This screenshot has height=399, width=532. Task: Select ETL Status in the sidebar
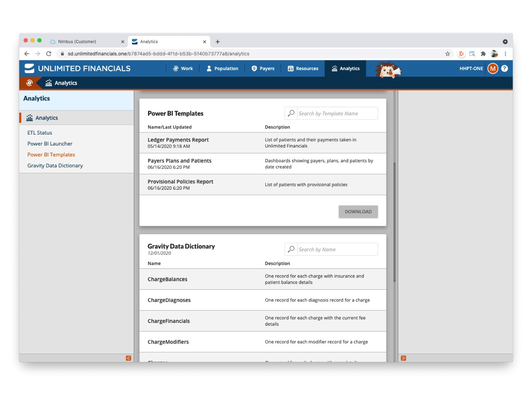(40, 133)
